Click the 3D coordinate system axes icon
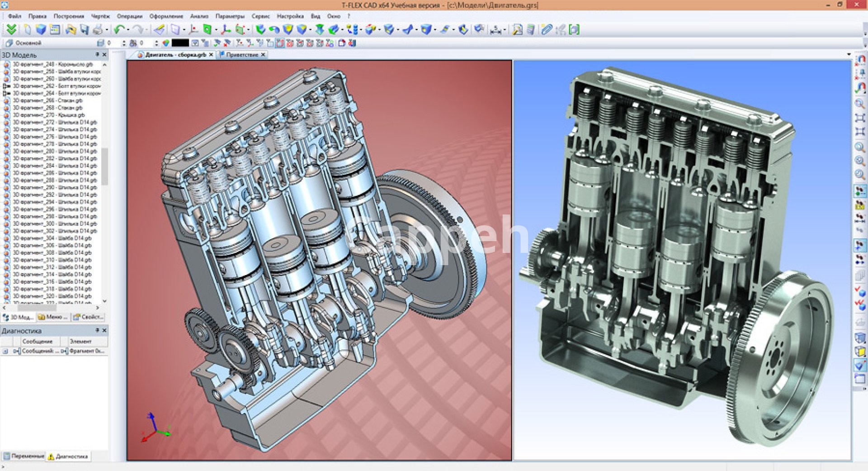The height and width of the screenshot is (471, 868). 225,30
